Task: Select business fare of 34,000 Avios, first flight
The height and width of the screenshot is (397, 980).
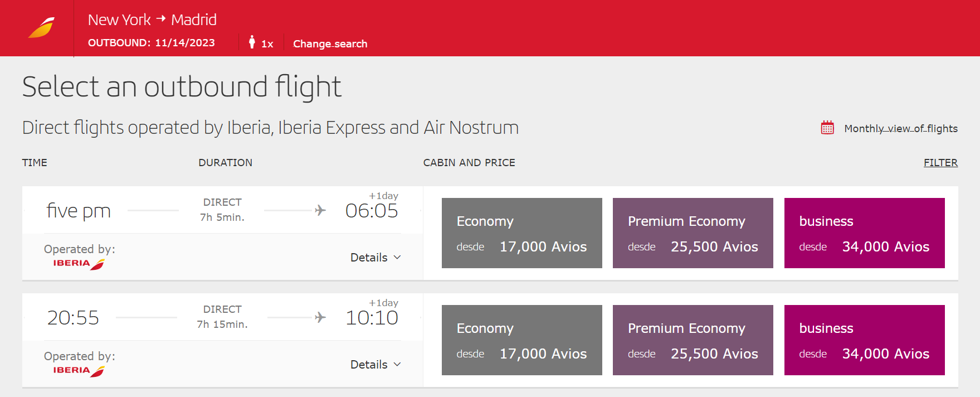Action: point(864,233)
